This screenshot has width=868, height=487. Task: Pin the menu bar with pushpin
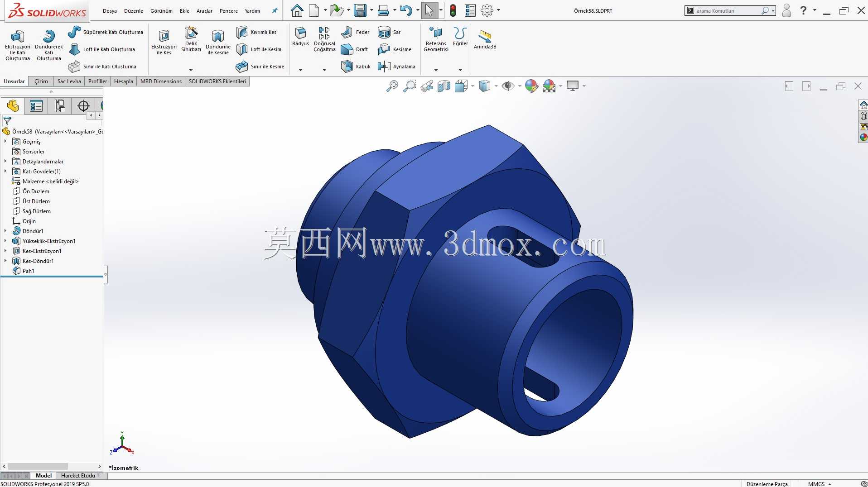click(x=275, y=10)
